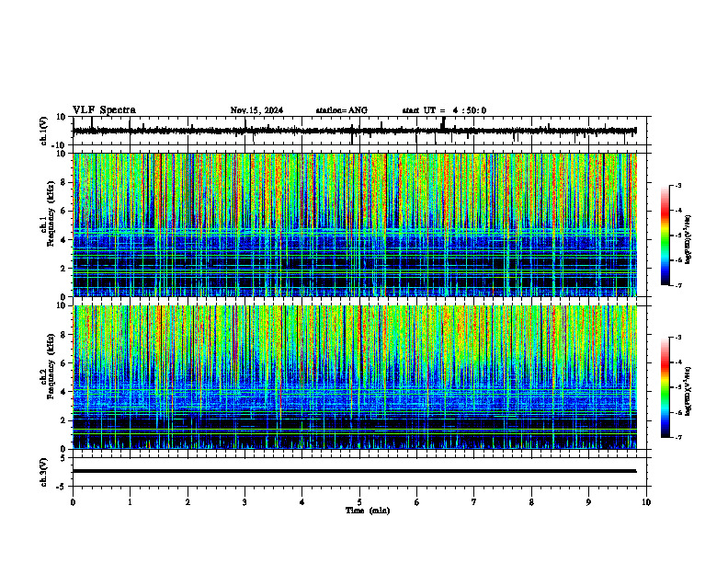This screenshot has height=563, width=728.
Task: Click the '8' kHz tick on ch.1 axis
Action: click(x=63, y=182)
